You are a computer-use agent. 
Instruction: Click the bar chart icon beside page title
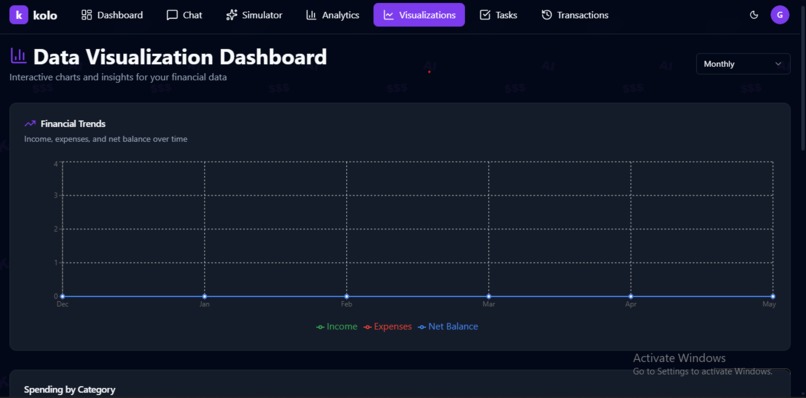tap(19, 56)
